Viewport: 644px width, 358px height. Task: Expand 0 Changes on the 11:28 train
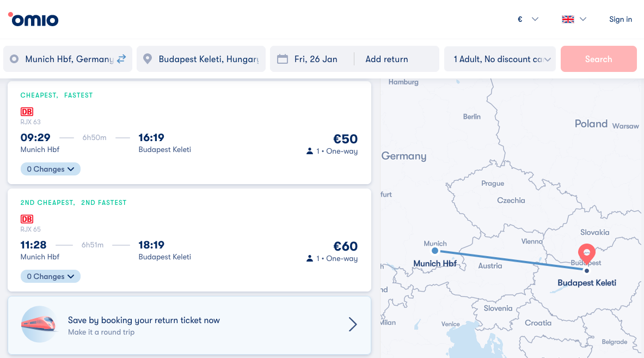(50, 276)
